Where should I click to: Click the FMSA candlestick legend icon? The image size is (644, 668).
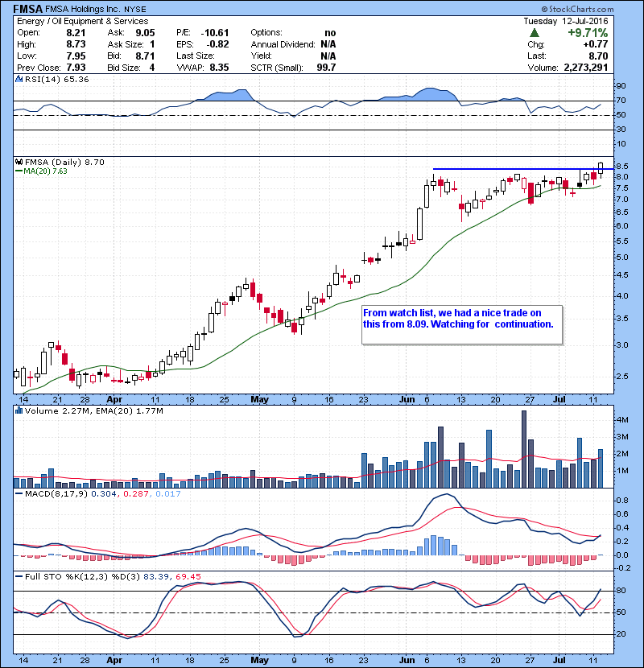tap(19, 162)
